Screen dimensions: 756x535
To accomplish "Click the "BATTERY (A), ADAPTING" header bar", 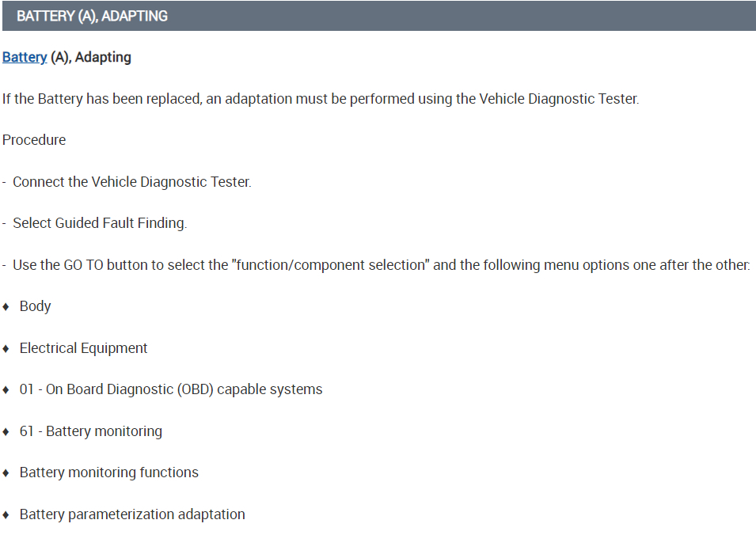I will point(378,16).
